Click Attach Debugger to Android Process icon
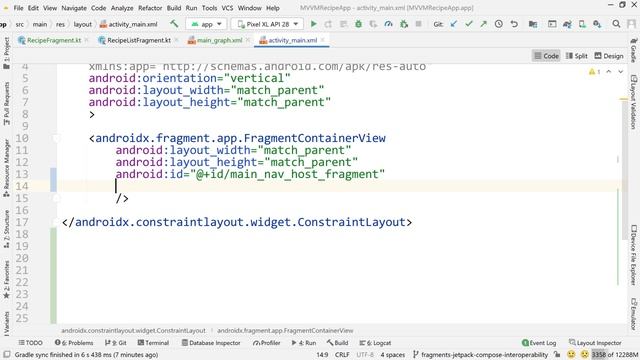This screenshot has width=640, height=360. (x=404, y=24)
